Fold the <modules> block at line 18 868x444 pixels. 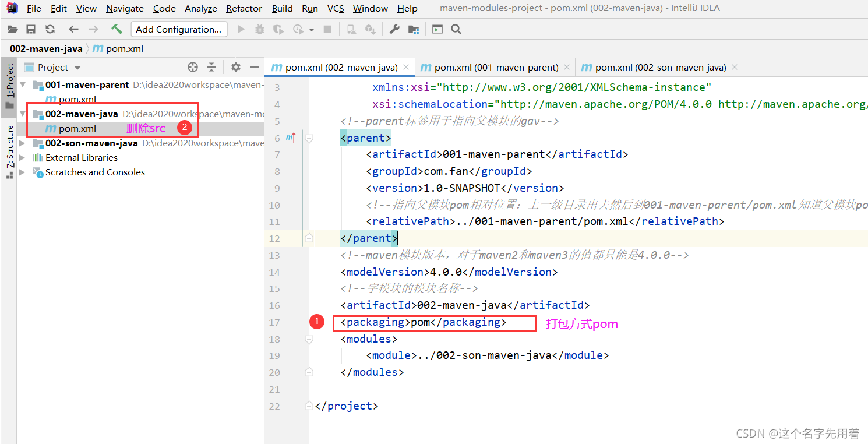pyautogui.click(x=309, y=339)
